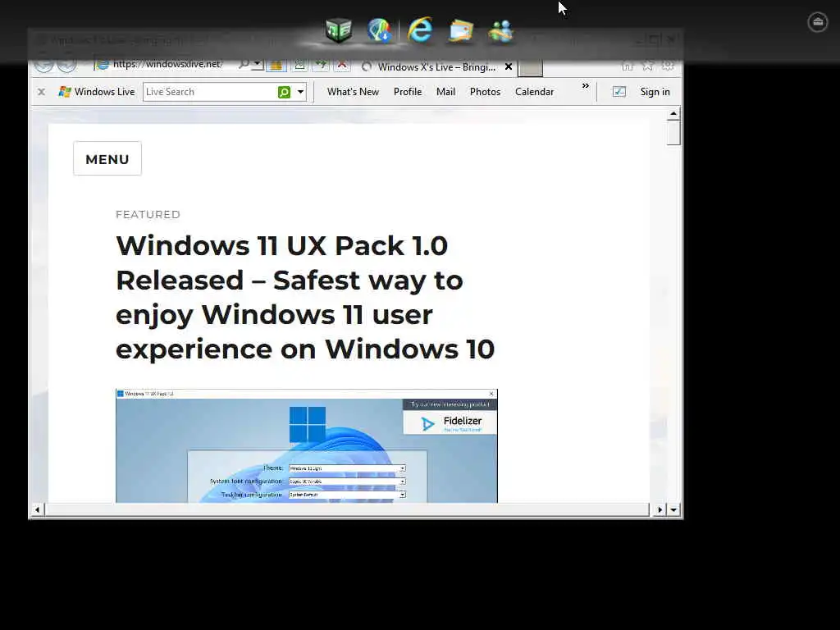Open Profile in Windows Live toolbar

(408, 92)
